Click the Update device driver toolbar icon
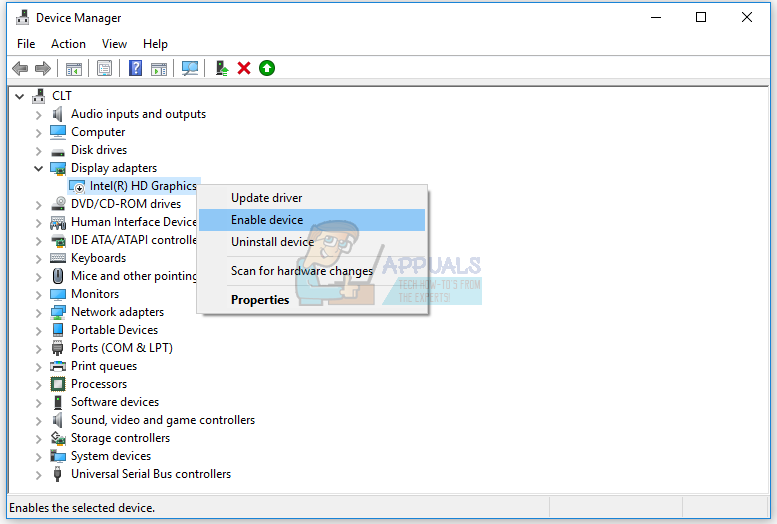The width and height of the screenshot is (777, 524). pos(222,68)
